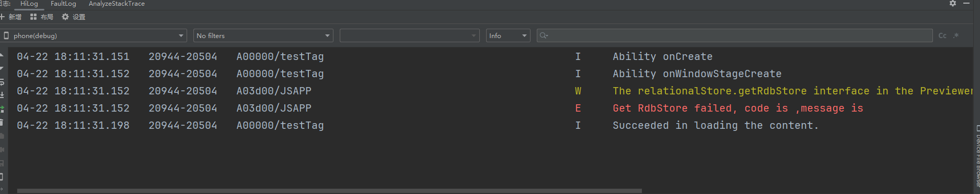
Task: Open the 布局 layout options
Action: [x=42, y=17]
